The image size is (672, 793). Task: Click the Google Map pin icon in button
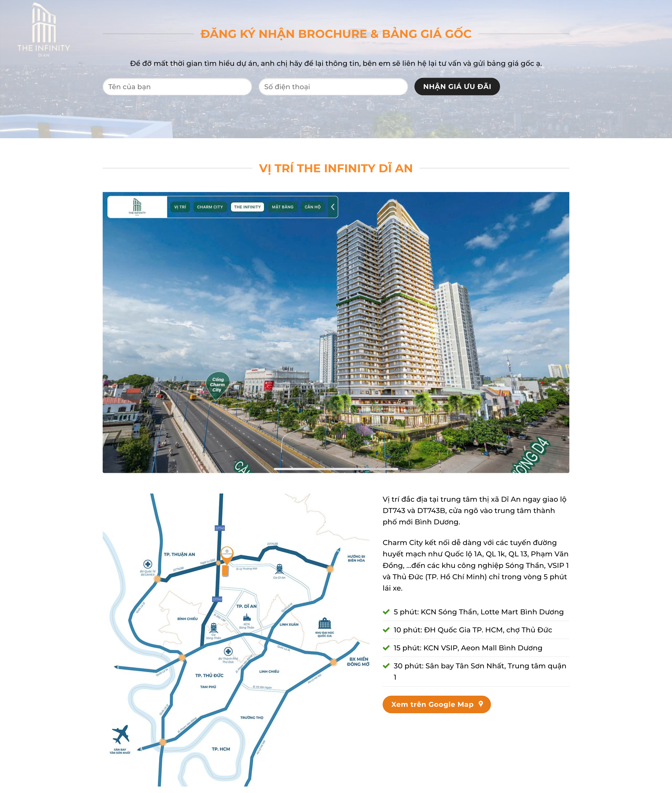pos(481,704)
